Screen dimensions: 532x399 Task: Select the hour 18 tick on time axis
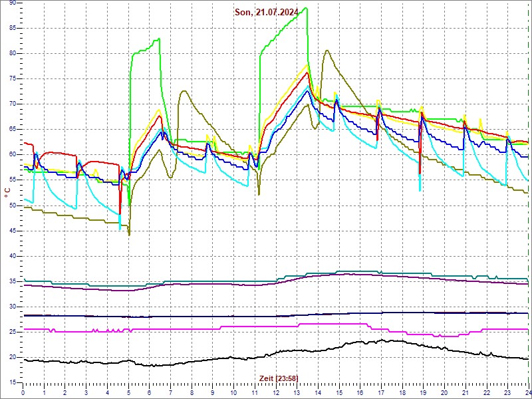click(402, 393)
